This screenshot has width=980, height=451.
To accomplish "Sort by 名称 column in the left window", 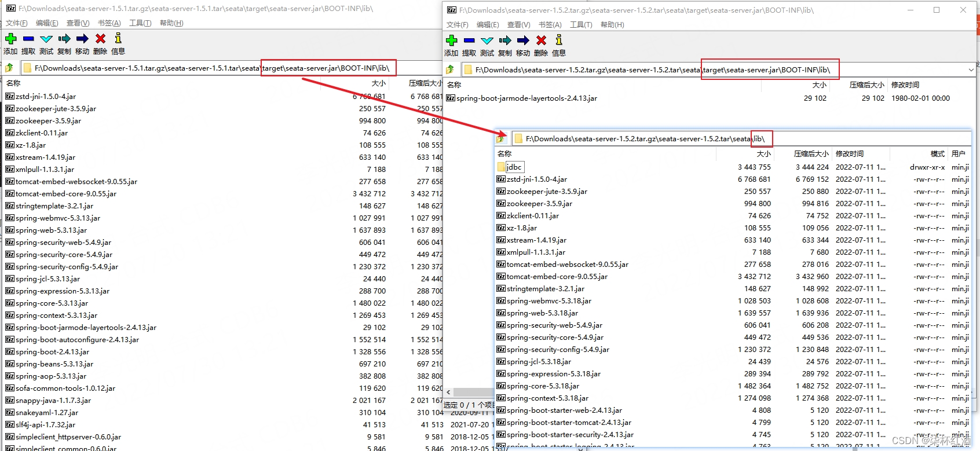I will (13, 83).
